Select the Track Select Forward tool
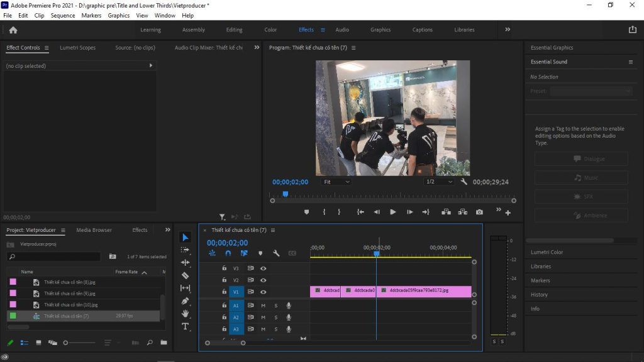 [186, 250]
